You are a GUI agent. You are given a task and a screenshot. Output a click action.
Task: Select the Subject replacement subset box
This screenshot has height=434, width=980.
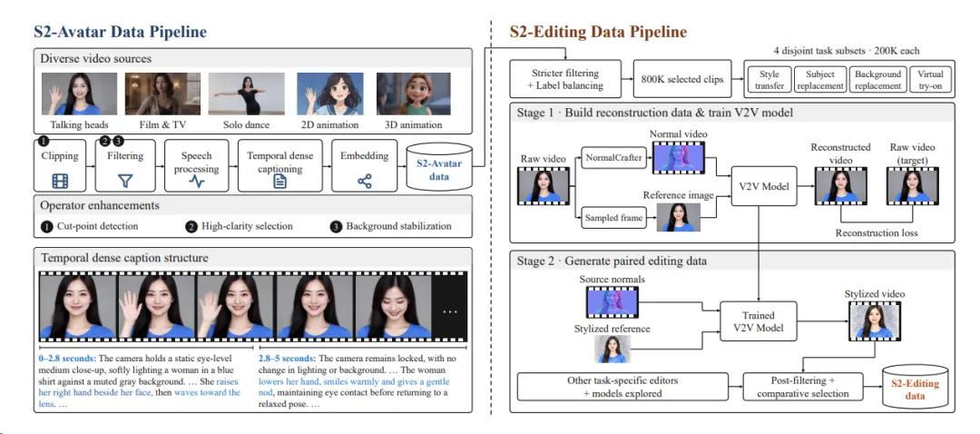820,79
